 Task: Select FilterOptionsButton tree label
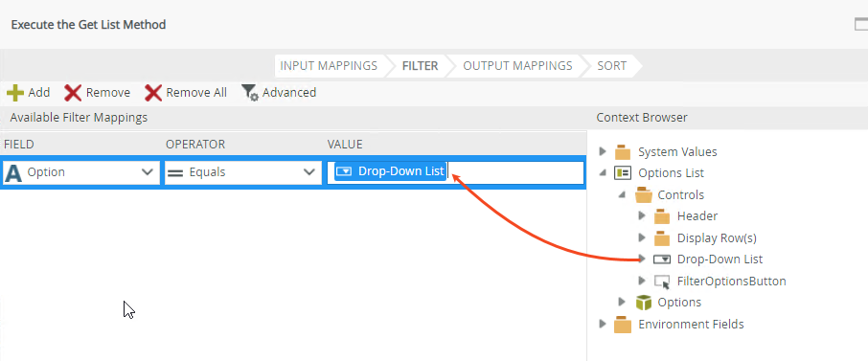(x=732, y=282)
